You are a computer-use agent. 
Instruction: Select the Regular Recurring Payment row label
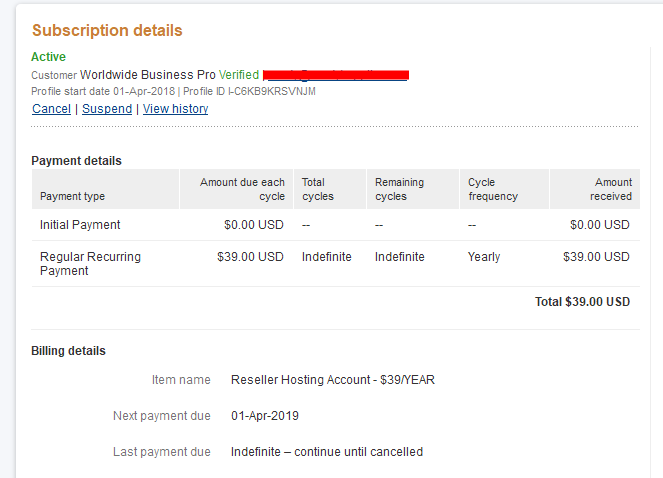pos(90,263)
